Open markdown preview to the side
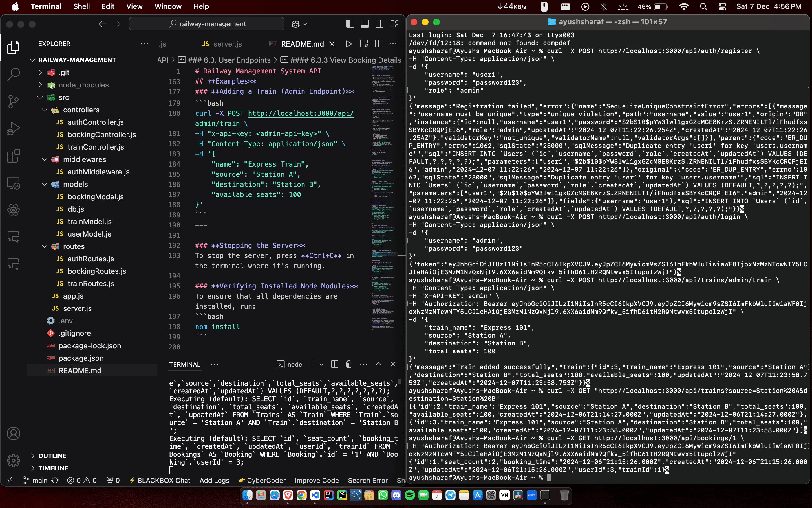 point(364,44)
